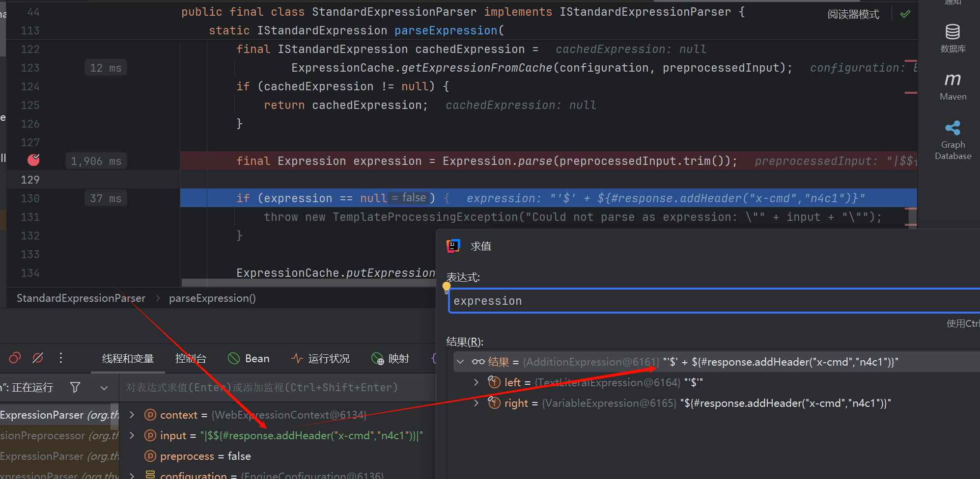
Task: Expand the 'context' variable node
Action: pyautogui.click(x=132, y=415)
